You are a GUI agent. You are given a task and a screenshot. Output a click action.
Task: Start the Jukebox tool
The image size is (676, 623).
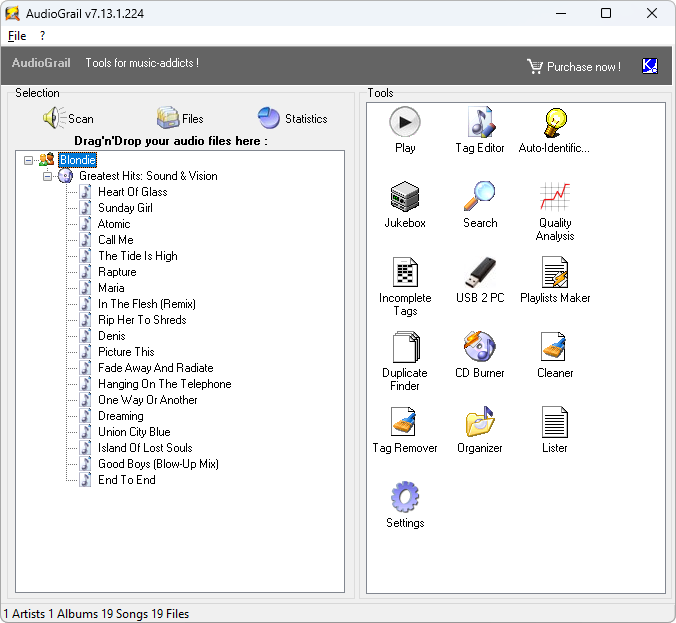(x=405, y=205)
